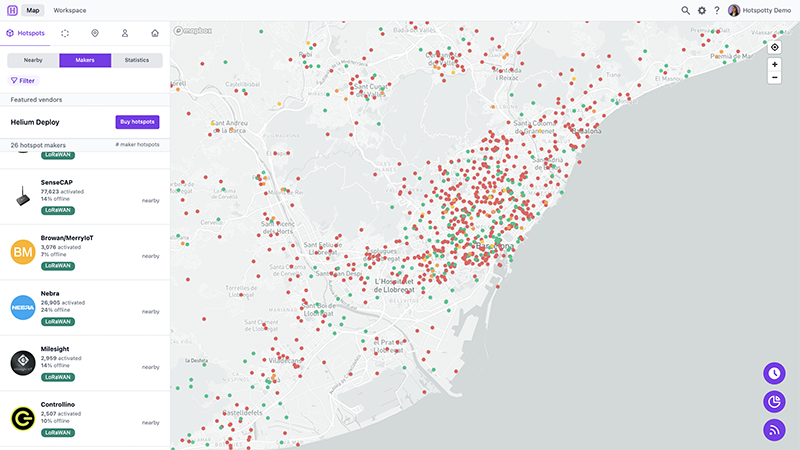Select the Makers segment
800x450 pixels.
point(85,60)
